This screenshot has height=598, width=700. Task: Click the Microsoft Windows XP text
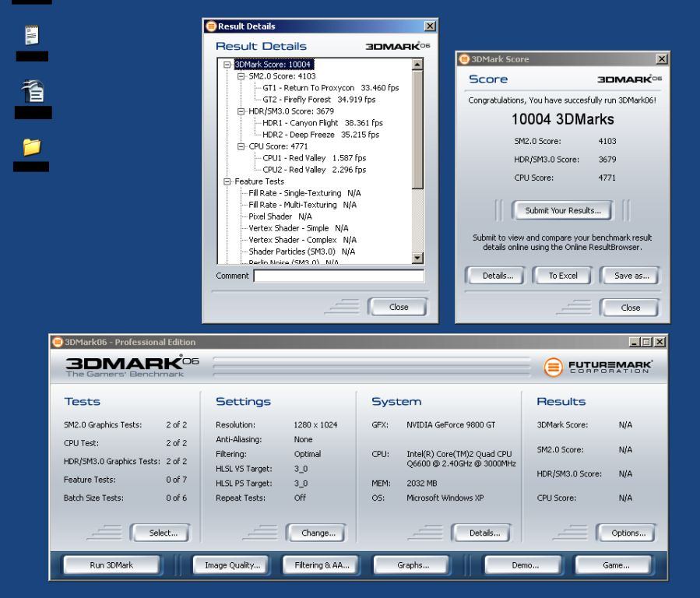tap(445, 498)
